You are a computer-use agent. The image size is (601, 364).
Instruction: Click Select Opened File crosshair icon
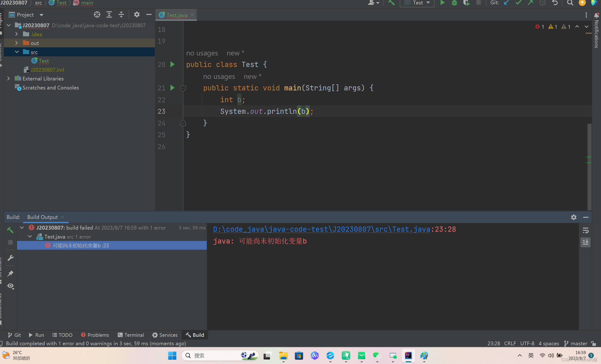pos(97,15)
